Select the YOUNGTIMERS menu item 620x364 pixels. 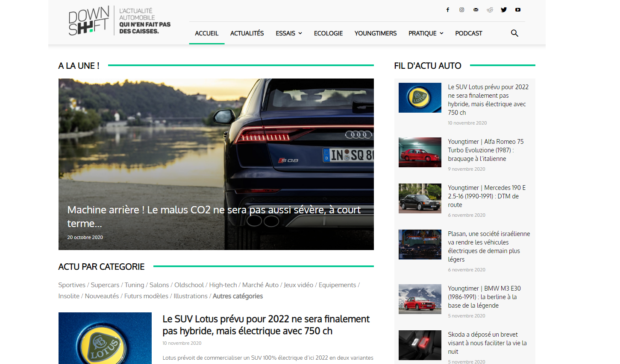376,33
